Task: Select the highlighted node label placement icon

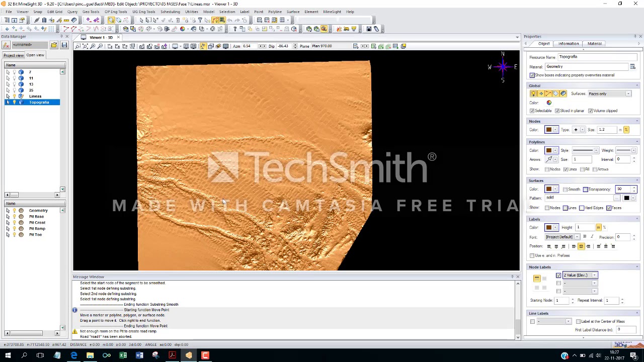Action: pyautogui.click(x=537, y=278)
